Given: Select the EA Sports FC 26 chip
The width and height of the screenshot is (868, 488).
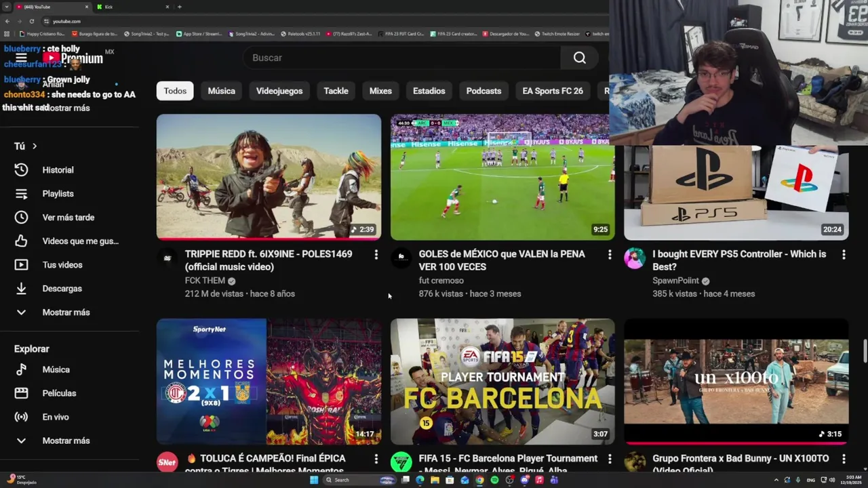Looking at the screenshot, I should (x=553, y=91).
